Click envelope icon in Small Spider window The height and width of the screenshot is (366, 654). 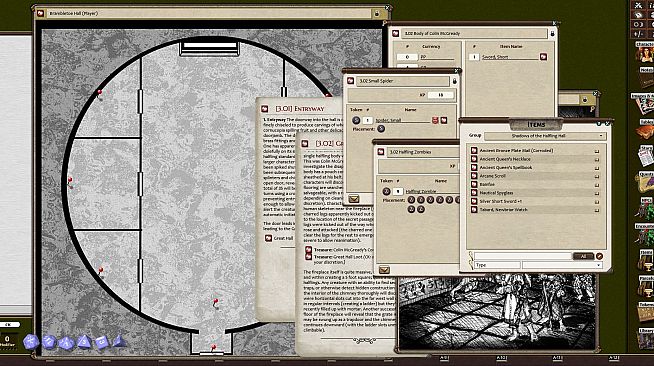(x=354, y=199)
